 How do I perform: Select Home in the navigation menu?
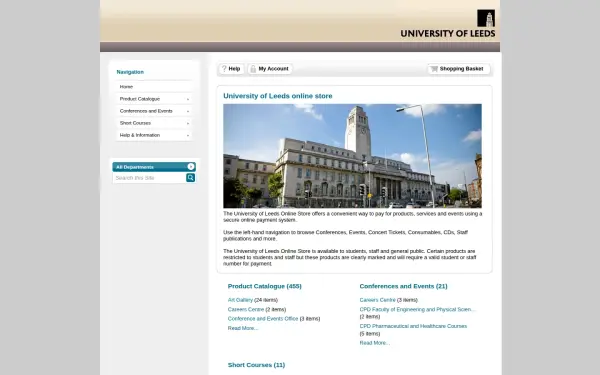point(154,87)
